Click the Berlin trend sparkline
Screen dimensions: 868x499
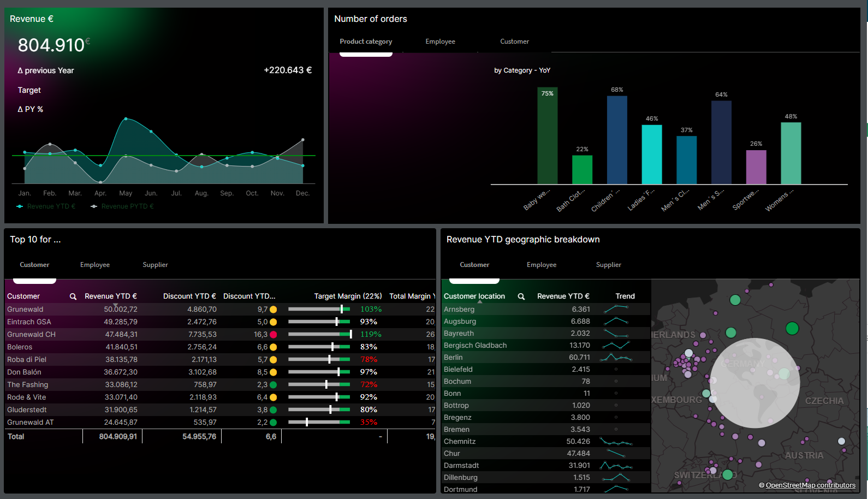point(616,358)
